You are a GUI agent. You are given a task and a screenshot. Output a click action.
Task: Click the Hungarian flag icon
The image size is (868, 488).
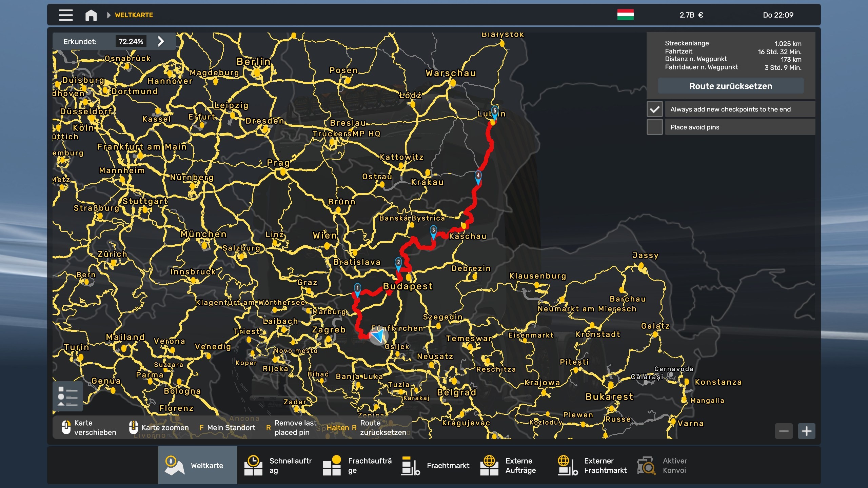tap(625, 15)
